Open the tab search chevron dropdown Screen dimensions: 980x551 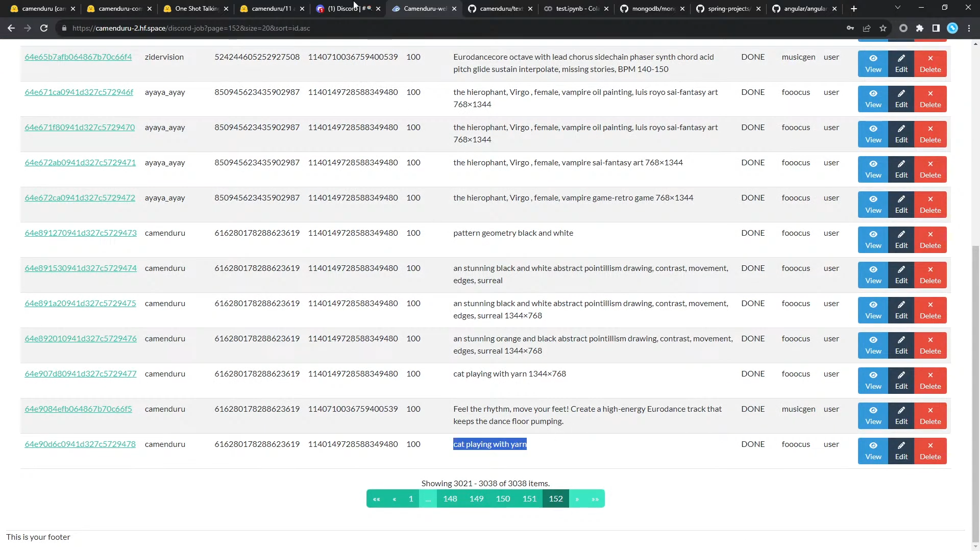(x=897, y=8)
